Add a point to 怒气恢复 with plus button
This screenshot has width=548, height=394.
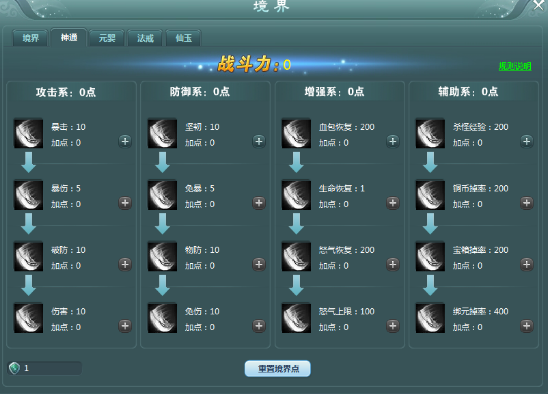coord(393,264)
